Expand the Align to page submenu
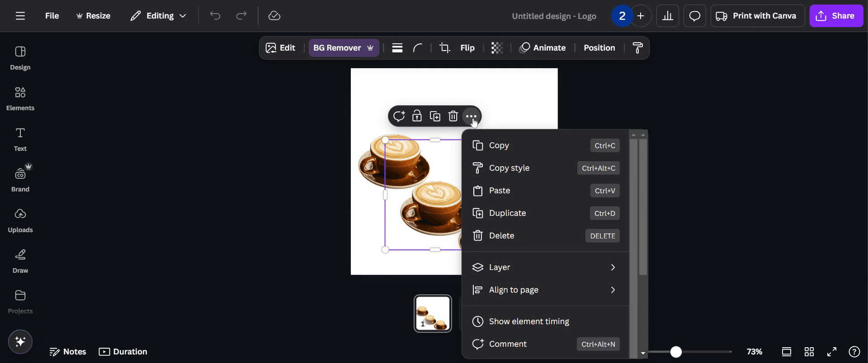Viewport: 868px width, 363px height. (x=545, y=290)
